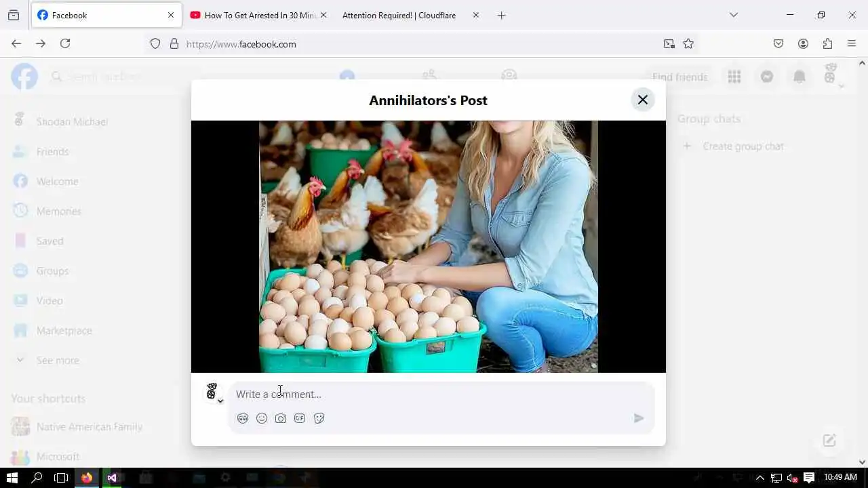Open Shodan Michael profile link
Viewport: 868px width, 488px height.
pos(72,122)
